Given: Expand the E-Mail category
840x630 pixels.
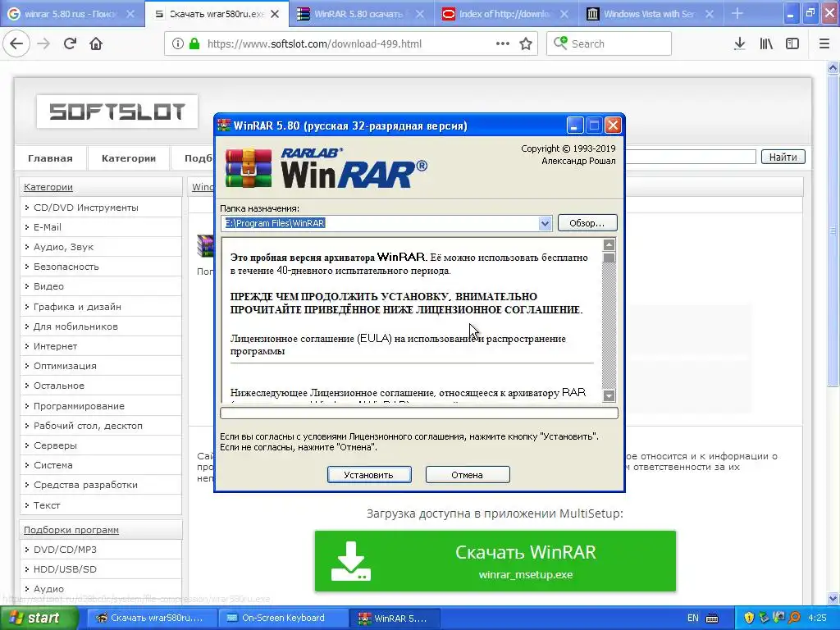Looking at the screenshot, I should [47, 227].
